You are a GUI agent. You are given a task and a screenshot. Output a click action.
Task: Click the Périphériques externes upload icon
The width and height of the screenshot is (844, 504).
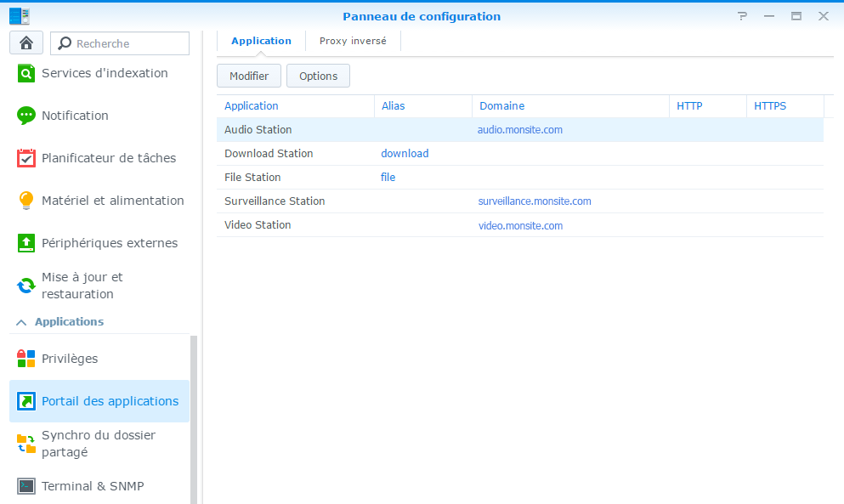click(25, 243)
